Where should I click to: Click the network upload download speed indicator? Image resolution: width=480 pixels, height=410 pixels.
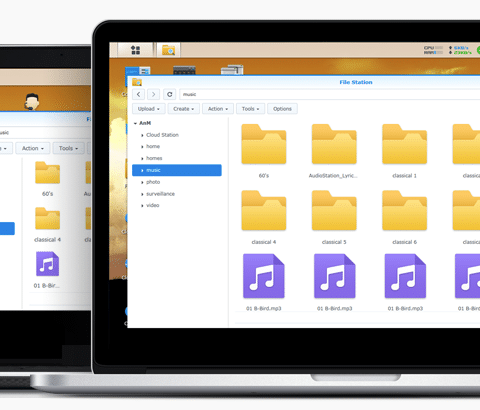click(x=460, y=50)
